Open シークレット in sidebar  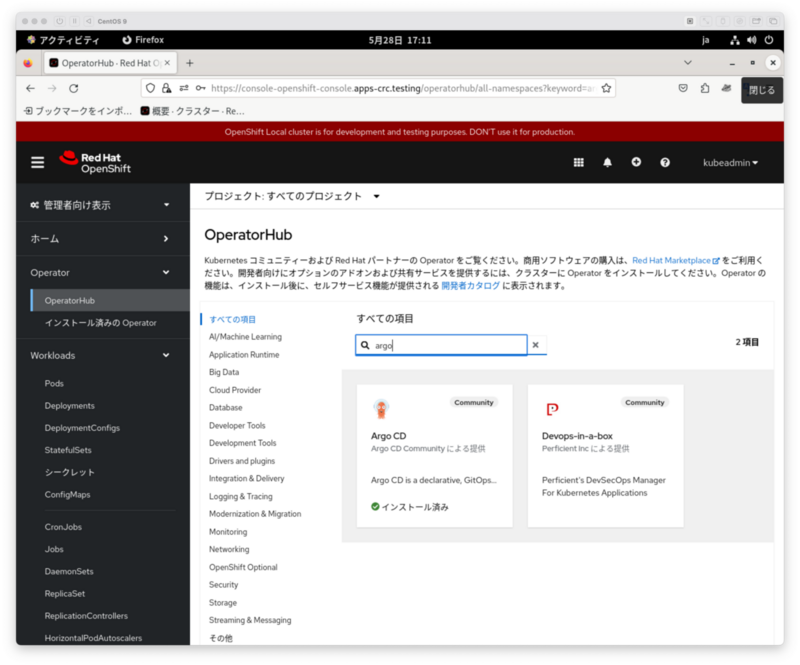click(x=69, y=472)
